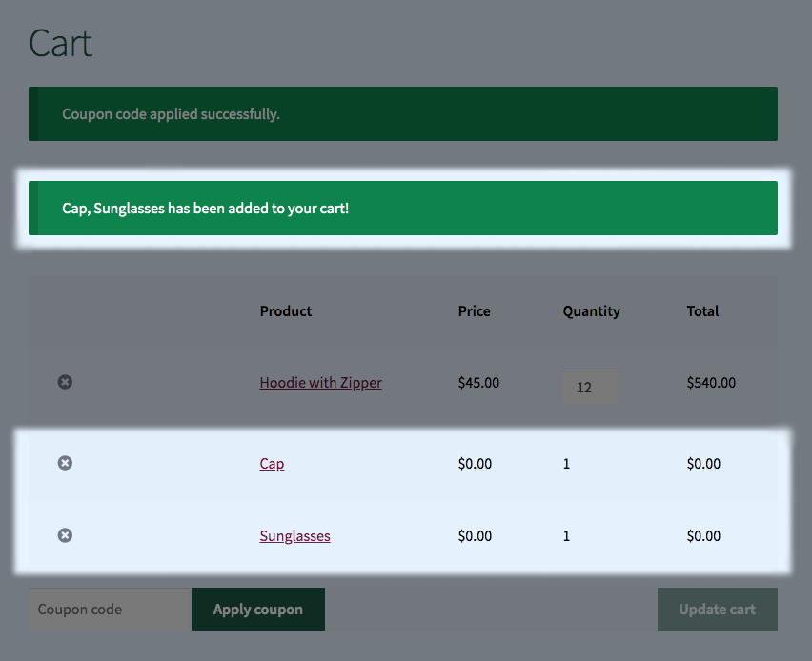Select the Quantity column header
This screenshot has height=661, width=812.
[591, 311]
